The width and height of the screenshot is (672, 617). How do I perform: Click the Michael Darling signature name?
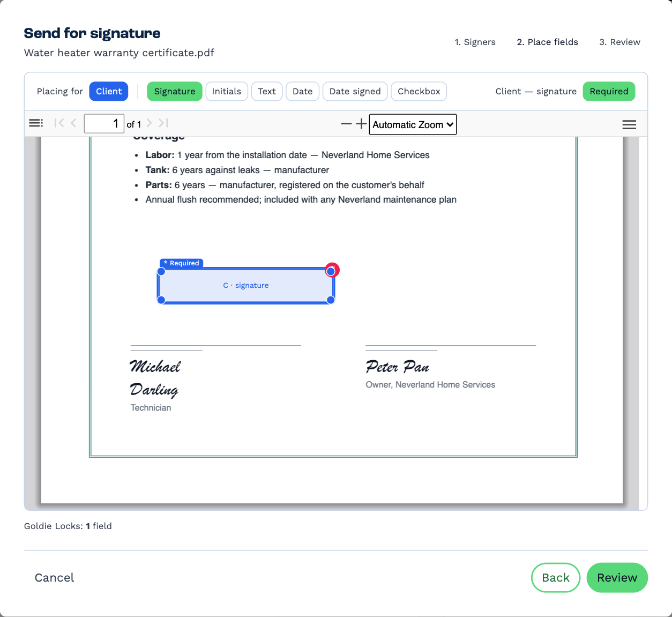[155, 378]
